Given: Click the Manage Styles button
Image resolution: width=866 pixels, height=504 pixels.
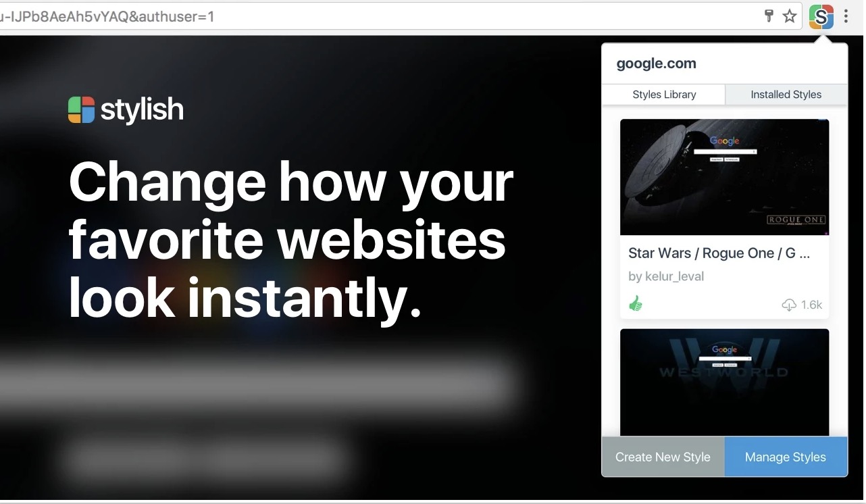Looking at the screenshot, I should (786, 457).
